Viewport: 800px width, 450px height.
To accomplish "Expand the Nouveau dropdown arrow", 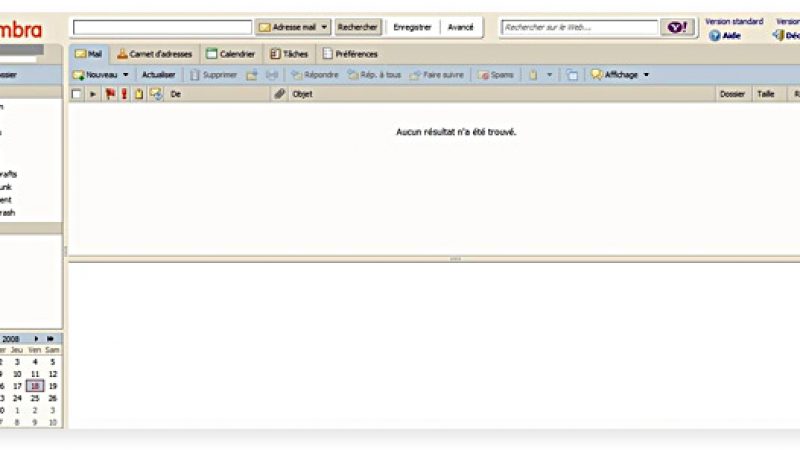I will pyautogui.click(x=126, y=75).
